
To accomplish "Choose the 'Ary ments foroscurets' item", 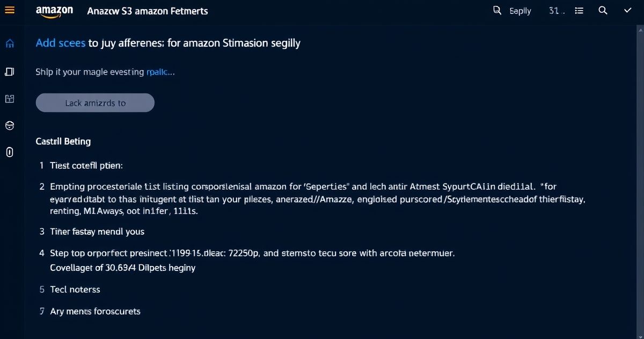I will [x=95, y=311].
